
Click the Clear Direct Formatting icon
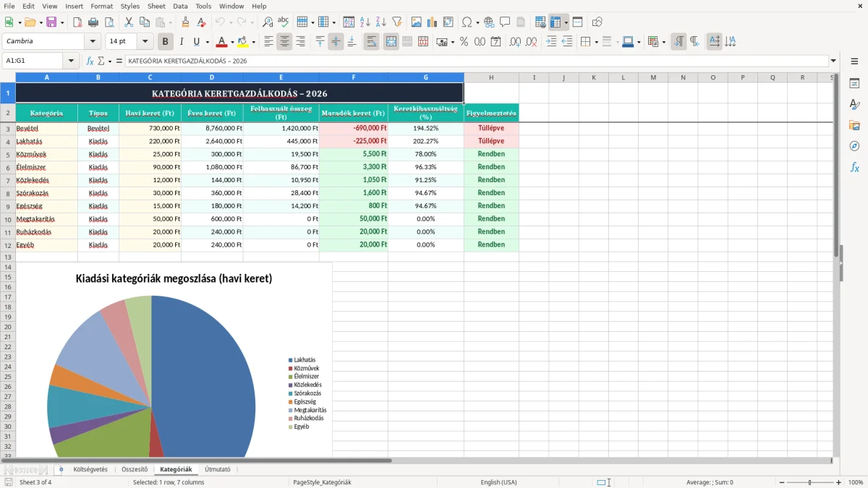tap(202, 22)
